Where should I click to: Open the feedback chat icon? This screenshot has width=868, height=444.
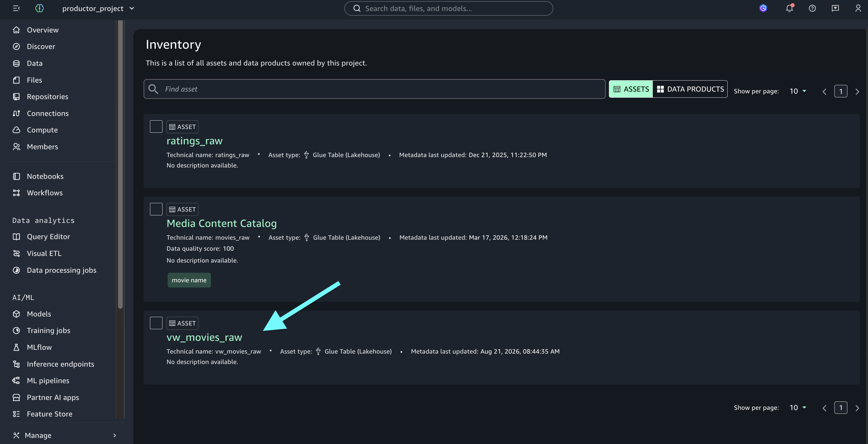click(x=835, y=8)
